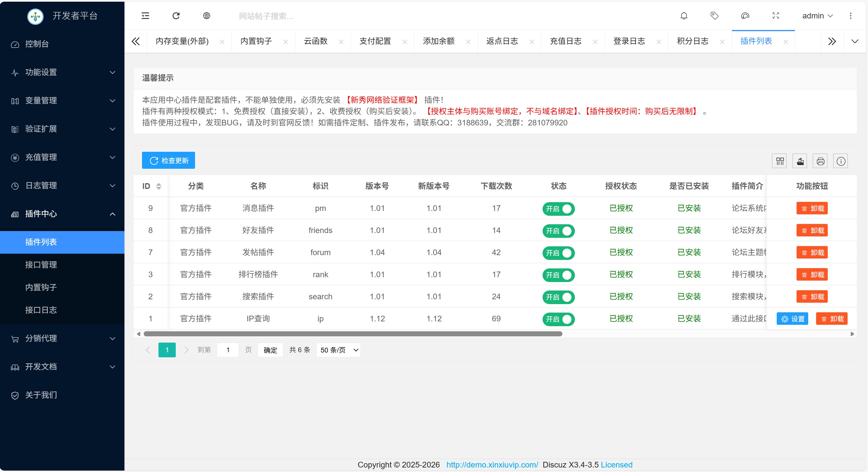This screenshot has width=868, height=472.
Task: Disable the 好友插件 status toggle
Action: click(558, 231)
